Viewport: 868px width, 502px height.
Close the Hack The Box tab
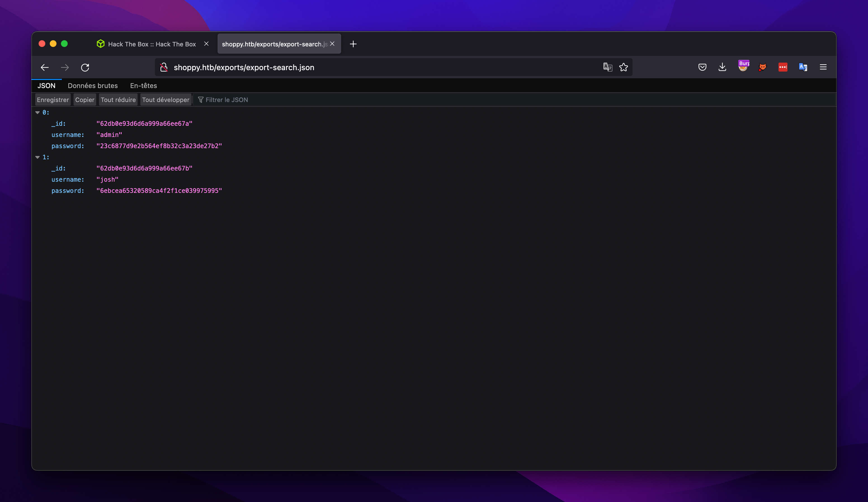(x=206, y=44)
